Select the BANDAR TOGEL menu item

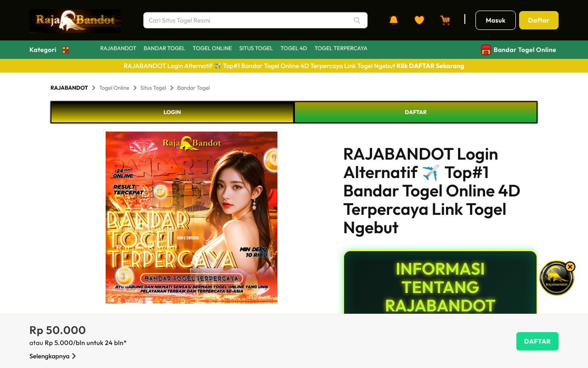tap(164, 48)
